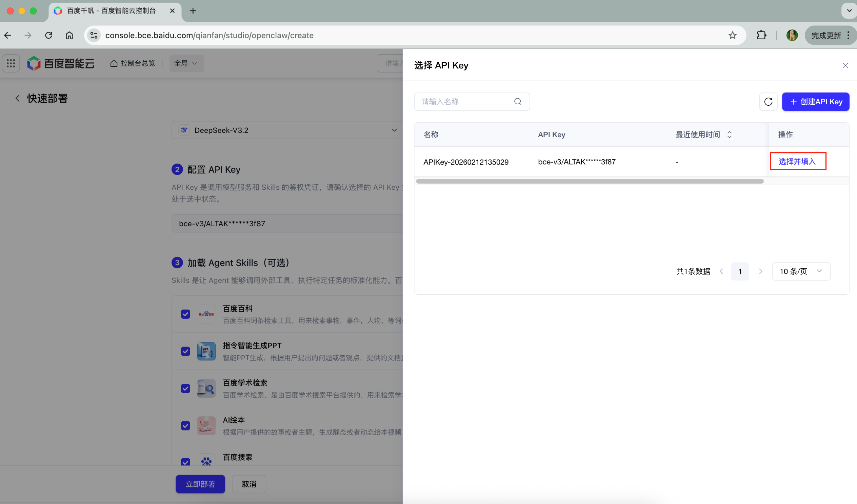The height and width of the screenshot is (504, 857).
Task: Uncheck the 指令智能生成PPT skill checkbox
Action: coord(185,351)
